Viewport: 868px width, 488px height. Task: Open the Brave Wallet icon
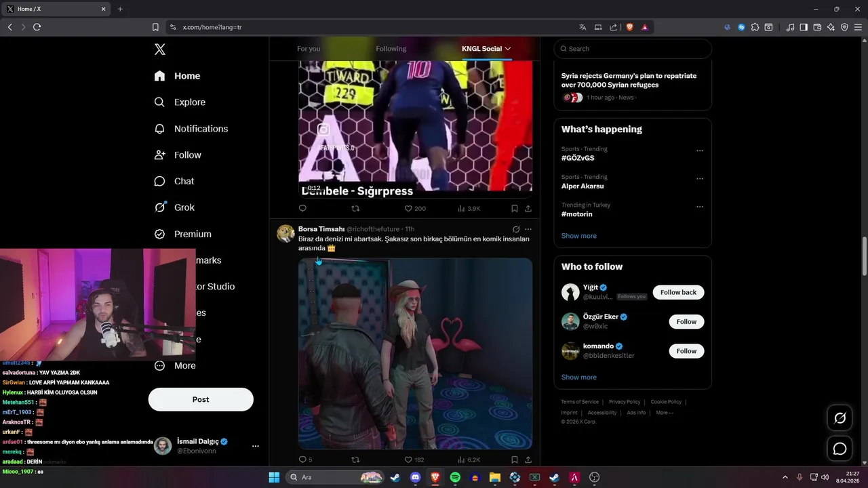817,27
